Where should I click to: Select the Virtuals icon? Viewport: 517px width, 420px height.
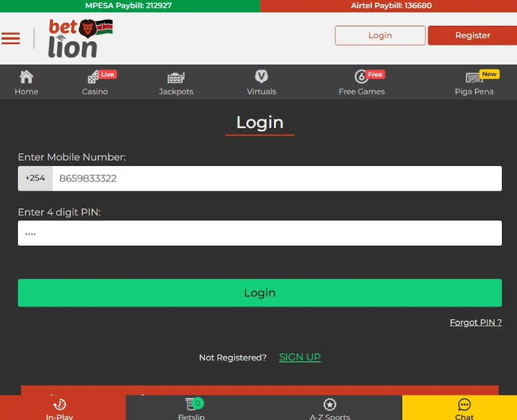(x=261, y=77)
